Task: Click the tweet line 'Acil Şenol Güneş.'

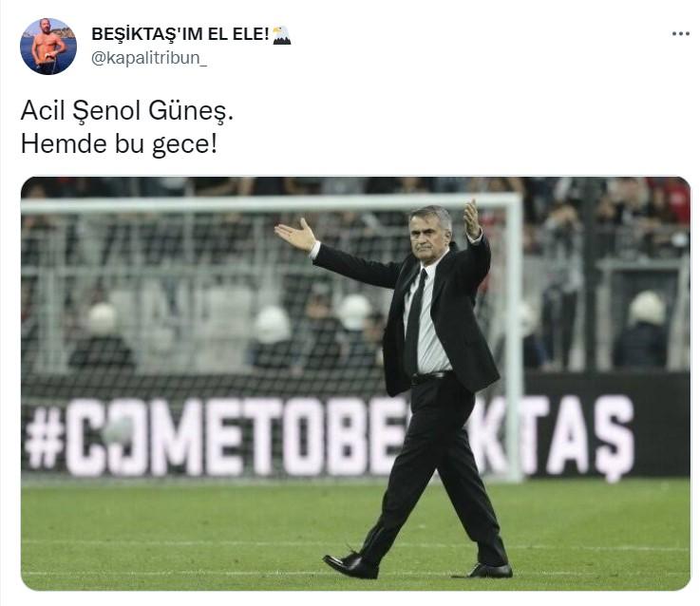Action: pos(127,110)
